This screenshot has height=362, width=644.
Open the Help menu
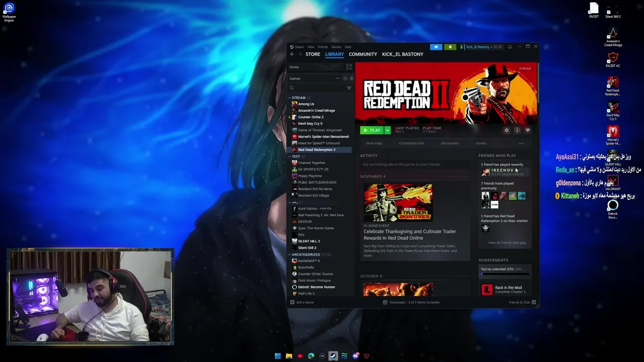coord(348,47)
